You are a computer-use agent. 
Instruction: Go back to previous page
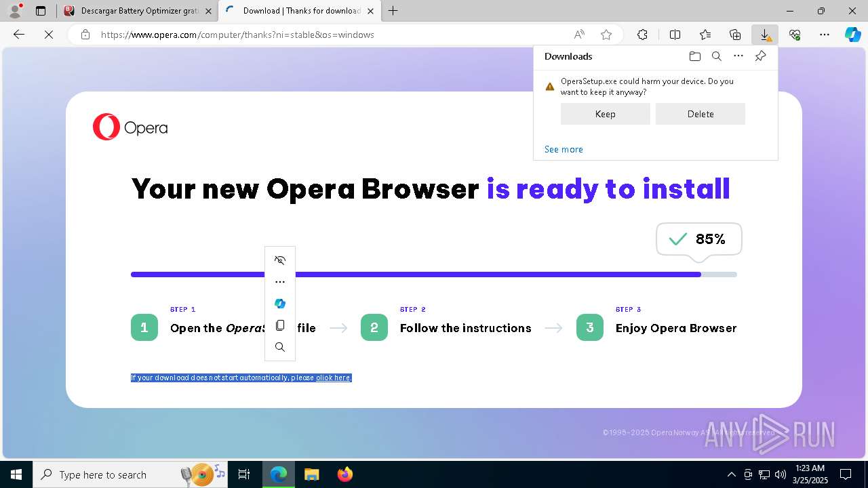[19, 35]
